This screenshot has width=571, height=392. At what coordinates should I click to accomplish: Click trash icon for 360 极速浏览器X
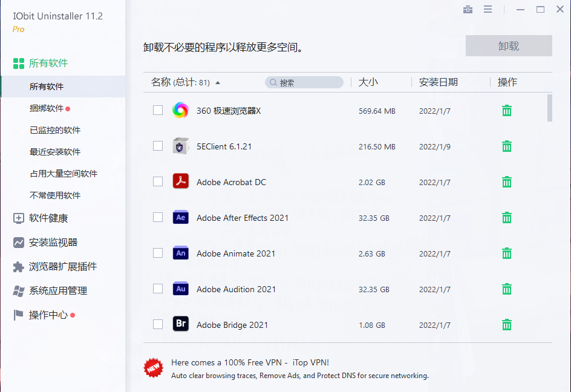tap(507, 111)
